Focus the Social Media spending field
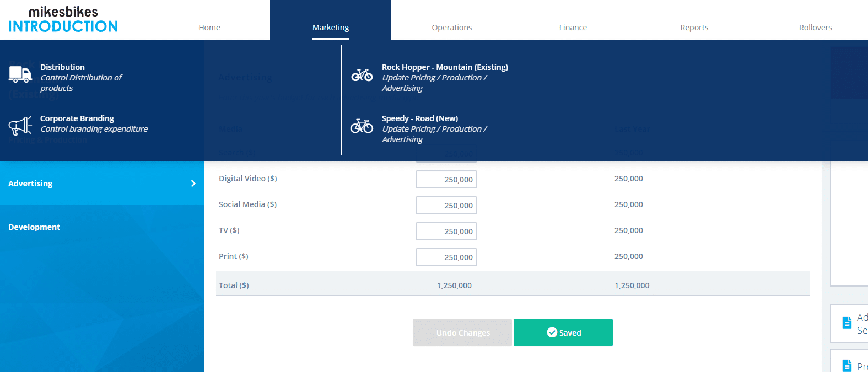This screenshot has width=868, height=372. tap(446, 206)
